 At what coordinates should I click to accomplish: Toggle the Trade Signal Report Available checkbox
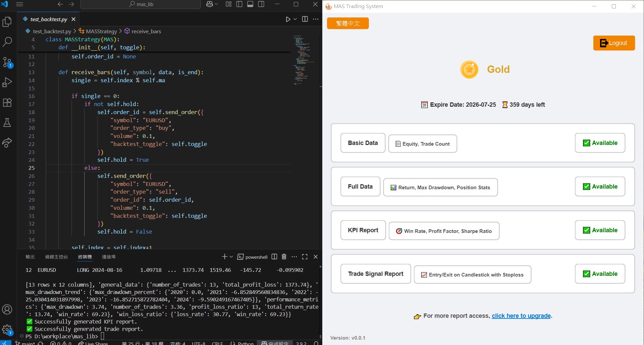pyautogui.click(x=586, y=274)
